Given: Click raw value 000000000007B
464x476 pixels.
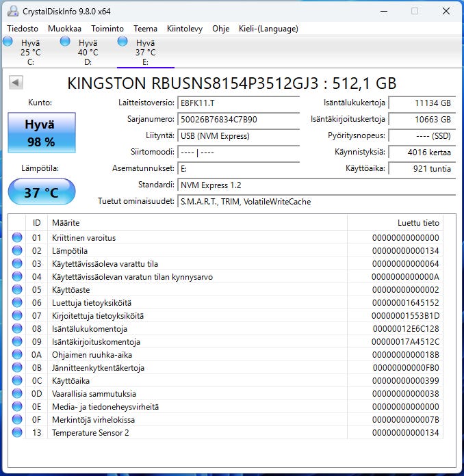Looking at the screenshot, I should point(406,420).
